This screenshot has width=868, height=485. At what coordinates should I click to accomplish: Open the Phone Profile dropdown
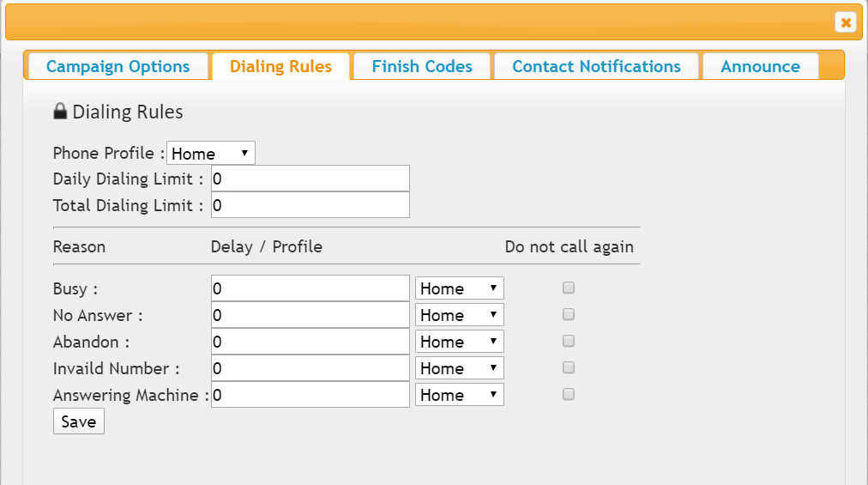point(211,153)
